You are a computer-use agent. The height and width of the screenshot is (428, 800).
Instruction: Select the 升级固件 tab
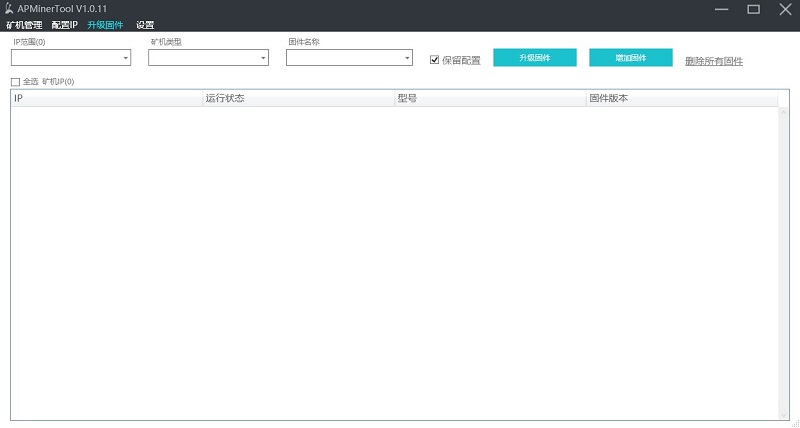point(105,25)
